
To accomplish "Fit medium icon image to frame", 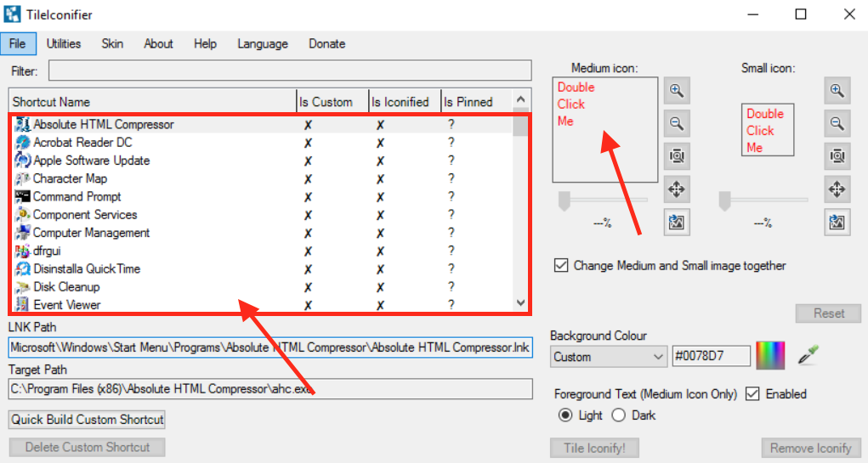I will coord(677,156).
